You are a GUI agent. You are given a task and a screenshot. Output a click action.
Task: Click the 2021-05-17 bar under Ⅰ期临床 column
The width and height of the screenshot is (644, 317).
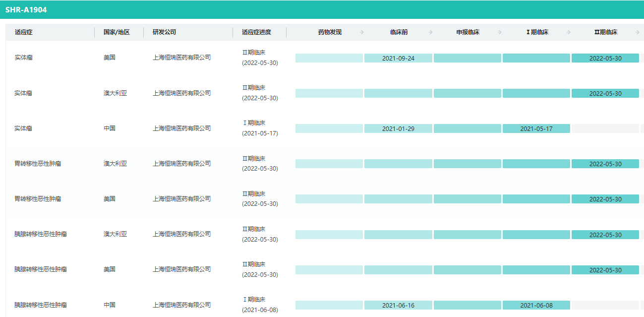(536, 128)
